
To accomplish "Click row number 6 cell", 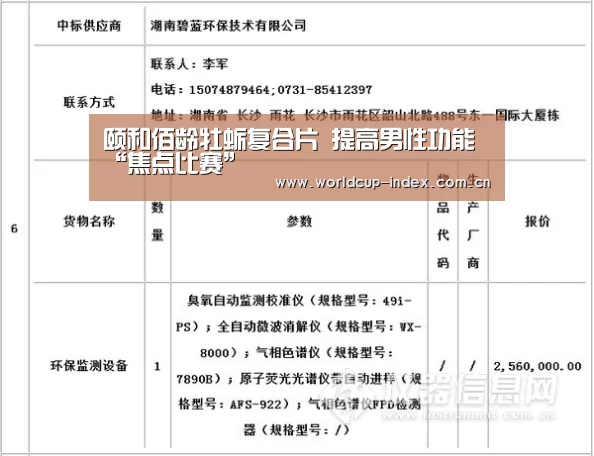I will [14, 228].
